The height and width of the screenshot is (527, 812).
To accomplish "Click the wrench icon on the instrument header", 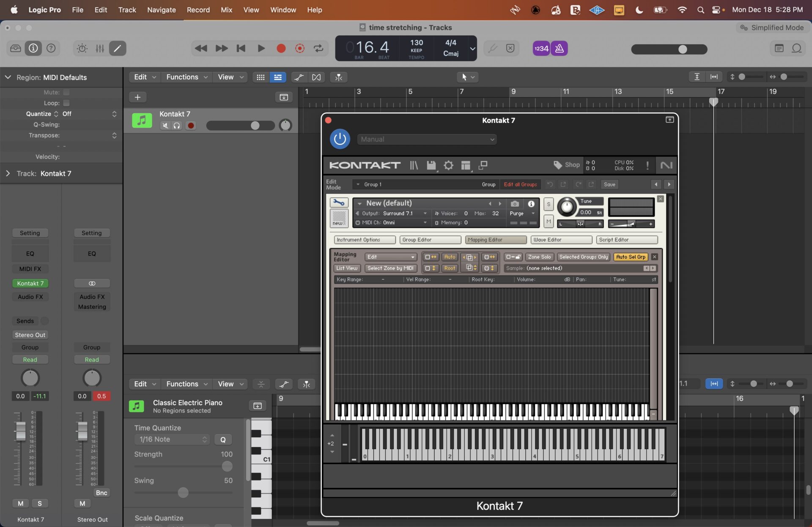I will pos(338,202).
